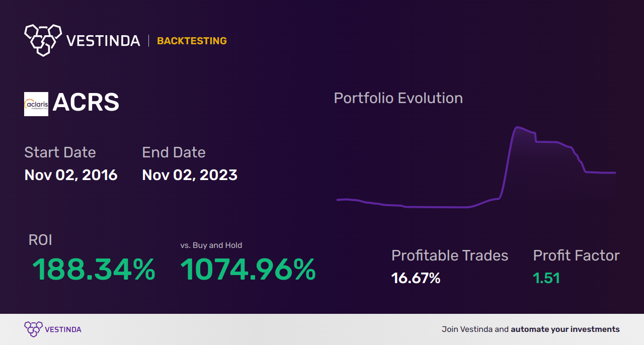Click the 16.67% profitable trades value
Image resolution: width=644 pixels, height=345 pixels.
pyautogui.click(x=416, y=278)
